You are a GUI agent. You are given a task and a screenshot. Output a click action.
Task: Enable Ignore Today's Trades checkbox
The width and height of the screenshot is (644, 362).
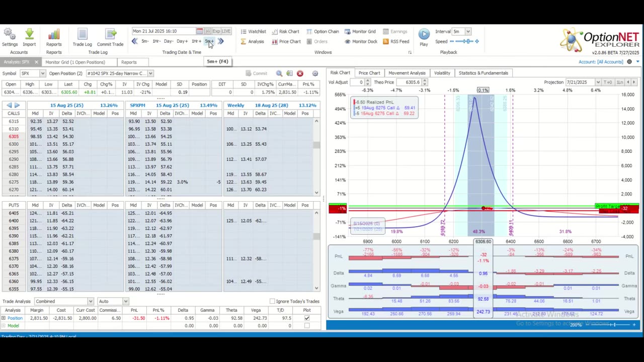[x=272, y=301]
